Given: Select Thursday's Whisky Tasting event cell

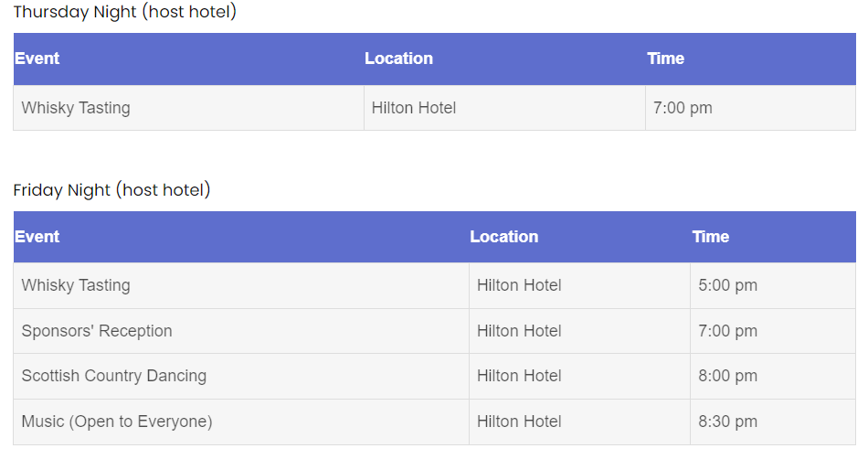Looking at the screenshot, I should coord(76,108).
